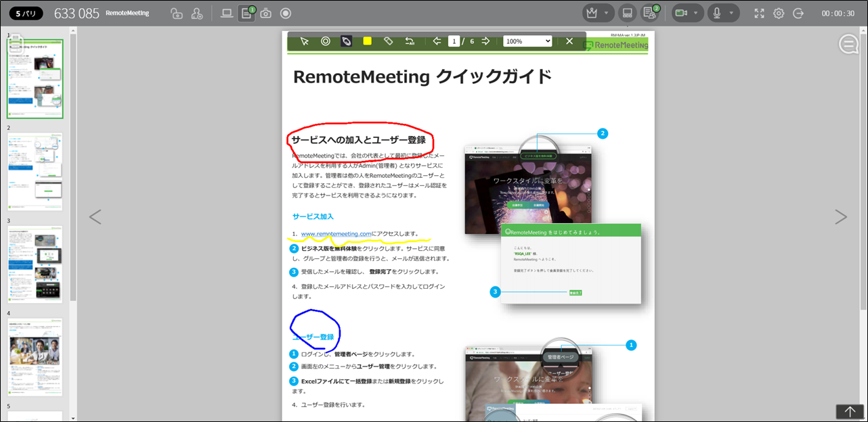Image resolution: width=868 pixels, height=422 pixels.
Task: Select the pen drawing tool
Action: tap(346, 41)
